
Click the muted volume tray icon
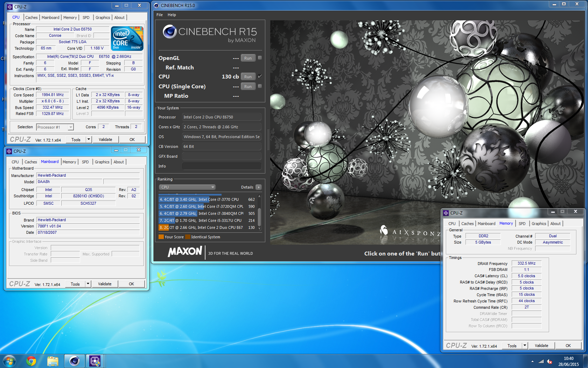click(x=549, y=361)
